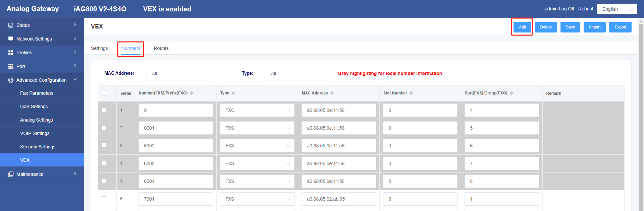Click the number field containing 6001
This screenshot has width=644, height=211.
click(x=176, y=128)
